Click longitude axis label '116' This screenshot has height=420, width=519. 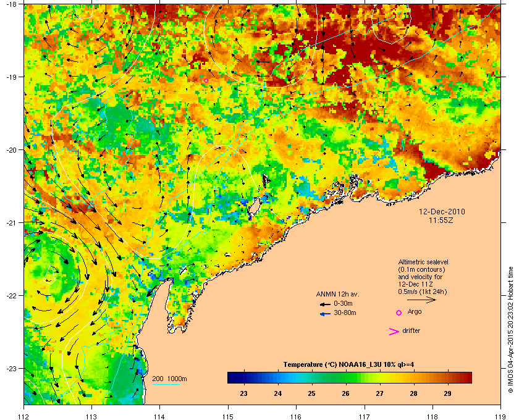[x=296, y=417]
